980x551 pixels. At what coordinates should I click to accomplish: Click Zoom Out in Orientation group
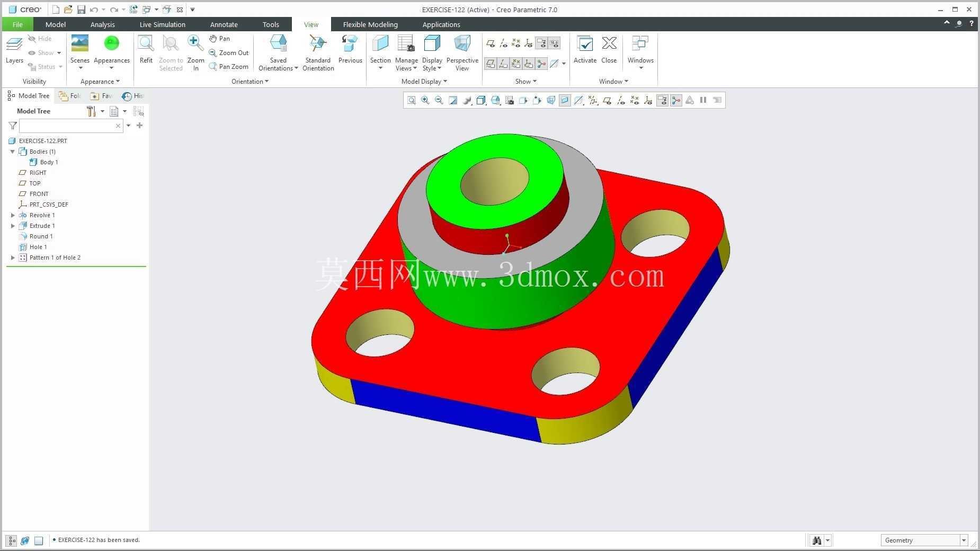(228, 52)
